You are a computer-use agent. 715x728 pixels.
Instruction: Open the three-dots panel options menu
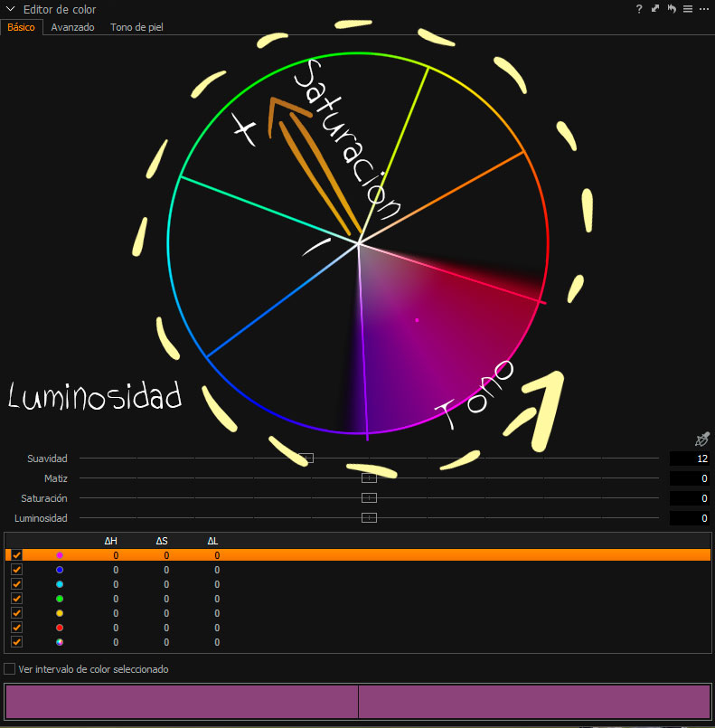(x=704, y=9)
